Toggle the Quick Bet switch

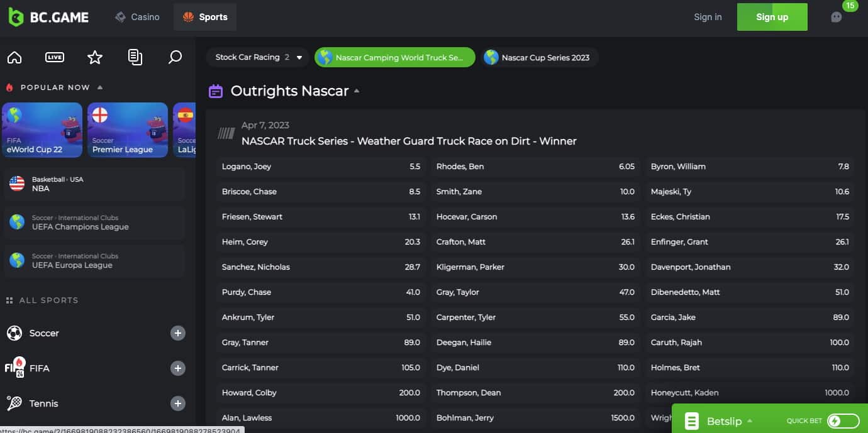tap(843, 421)
